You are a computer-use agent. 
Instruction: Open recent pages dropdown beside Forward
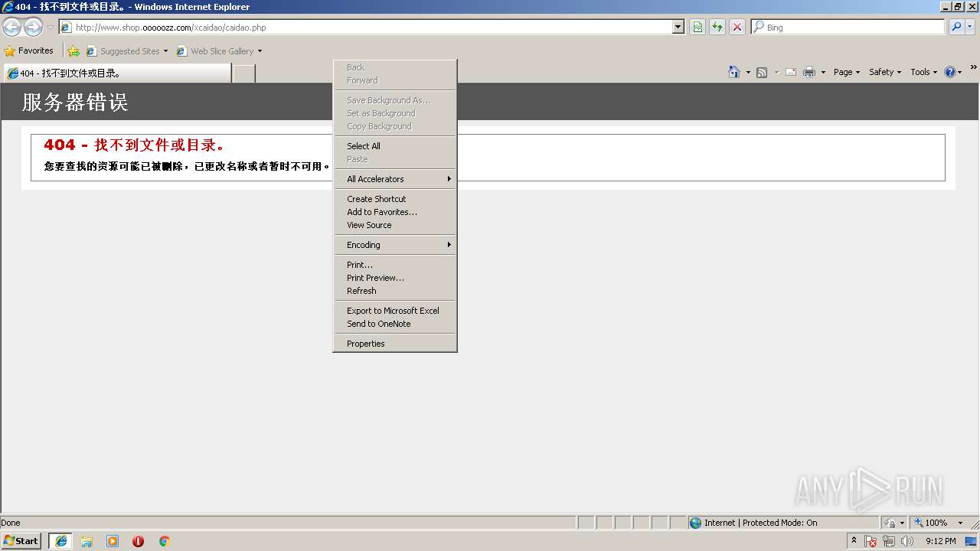pos(50,28)
